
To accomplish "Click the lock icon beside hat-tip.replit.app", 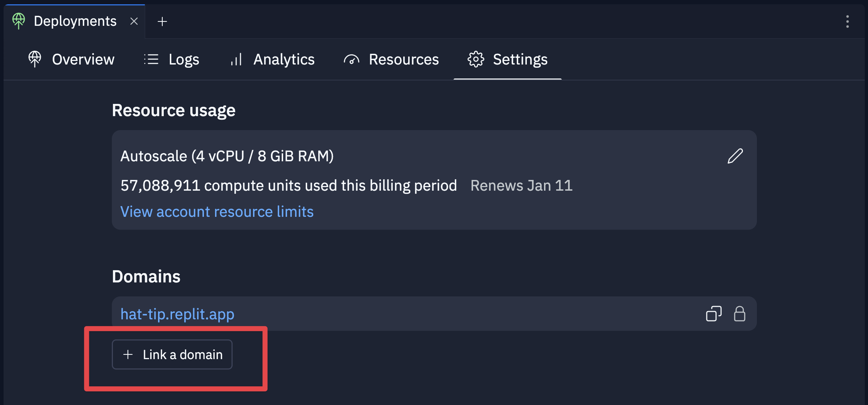I will [x=739, y=314].
